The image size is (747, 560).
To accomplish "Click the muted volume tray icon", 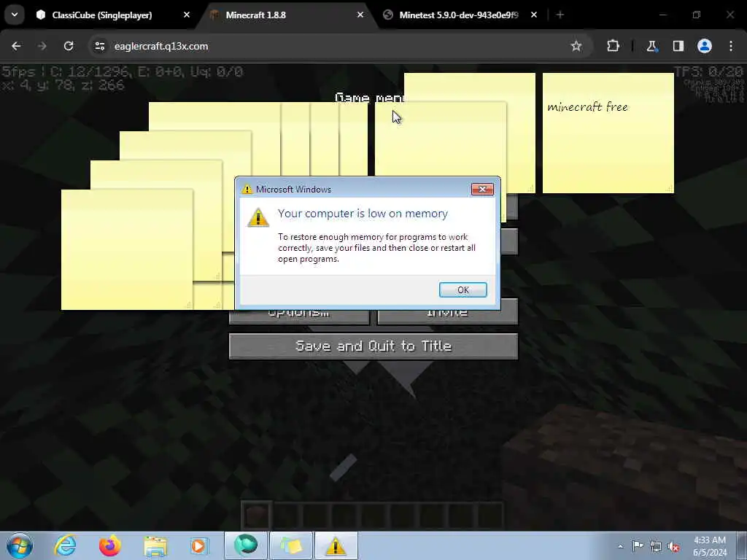I will click(673, 546).
